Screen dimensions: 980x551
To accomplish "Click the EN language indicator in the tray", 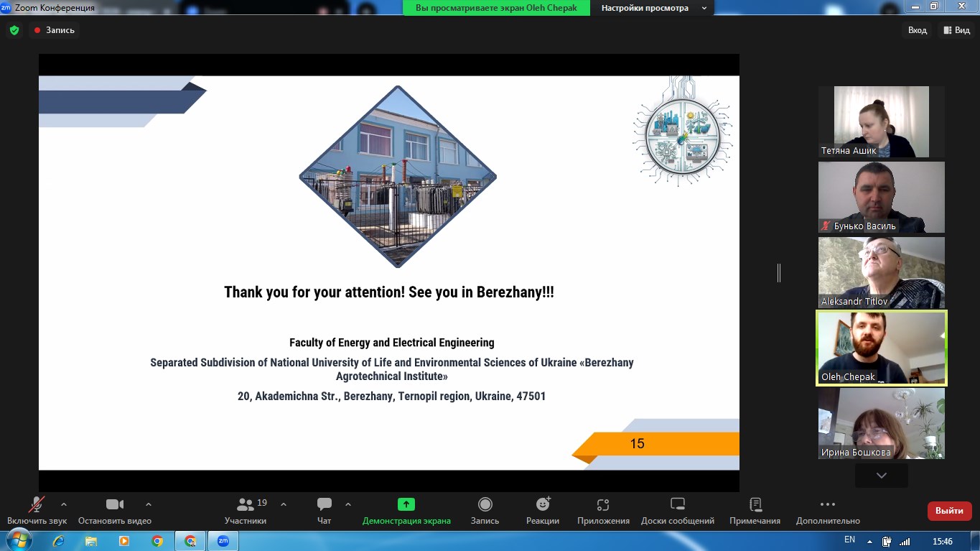I will coord(849,540).
